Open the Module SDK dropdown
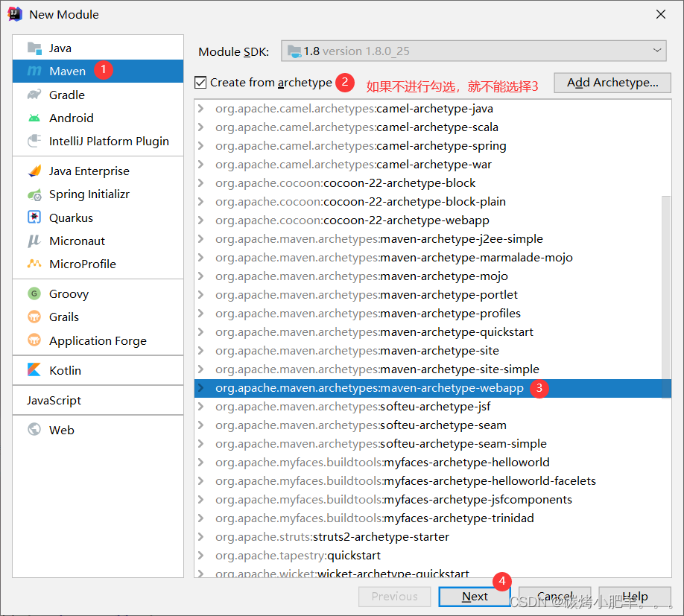The width and height of the screenshot is (684, 616). [x=474, y=51]
